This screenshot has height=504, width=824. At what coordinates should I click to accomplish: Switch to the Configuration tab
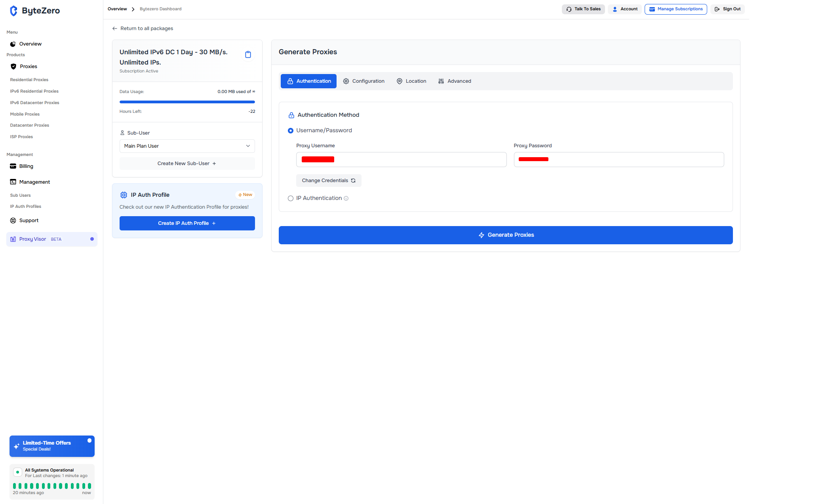coord(363,81)
